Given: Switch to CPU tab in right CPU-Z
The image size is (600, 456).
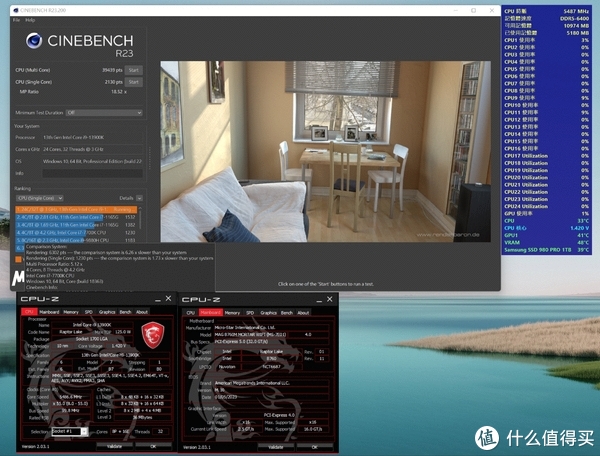Looking at the screenshot, I should pos(190,313).
